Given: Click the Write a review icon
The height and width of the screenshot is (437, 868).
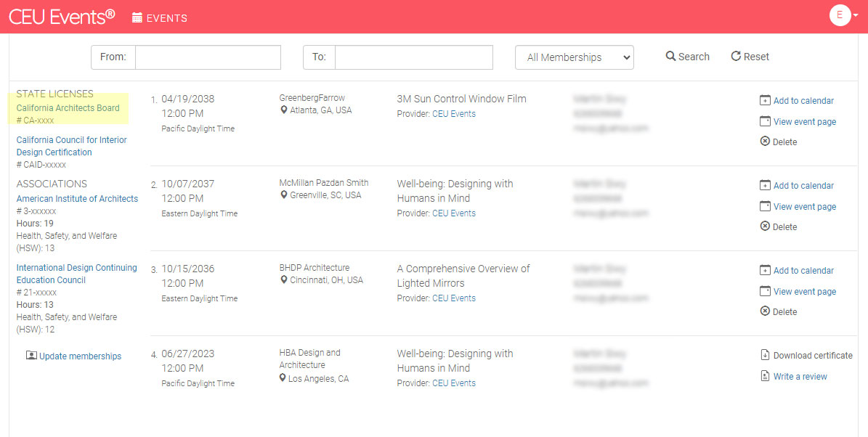Looking at the screenshot, I should pos(764,376).
